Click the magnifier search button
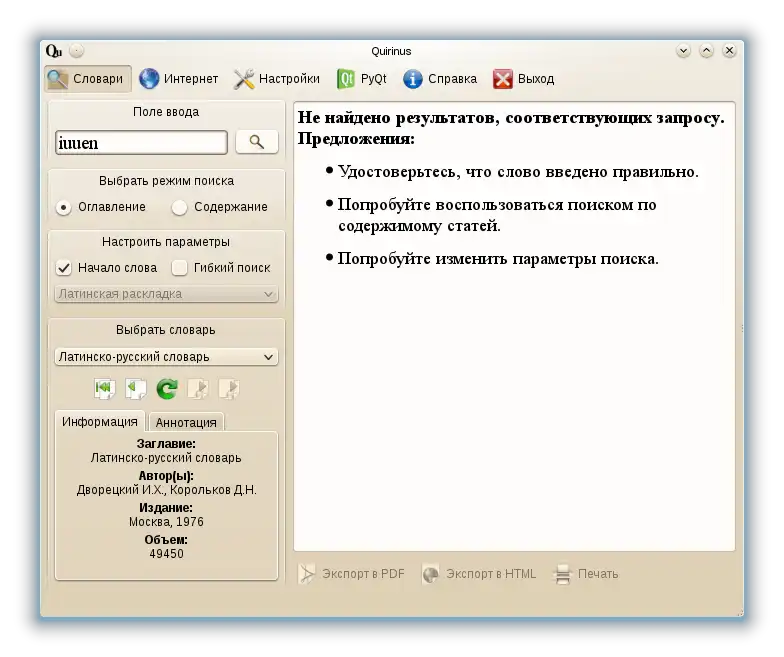Viewport: 784px width, 657px height. point(256,142)
